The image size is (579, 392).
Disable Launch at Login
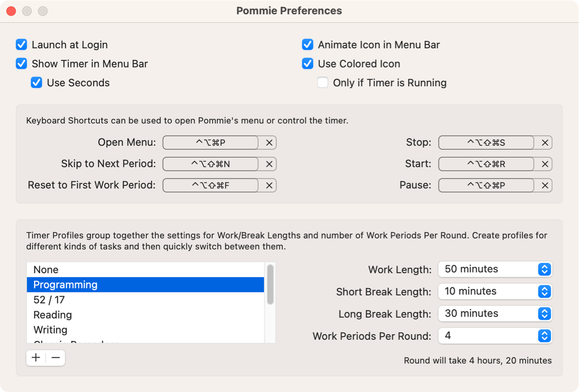(x=22, y=45)
